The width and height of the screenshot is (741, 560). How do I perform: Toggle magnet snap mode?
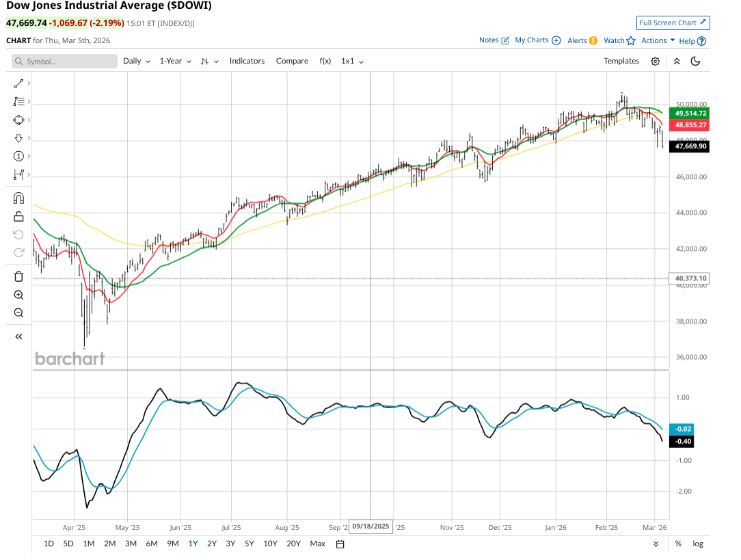coord(18,198)
